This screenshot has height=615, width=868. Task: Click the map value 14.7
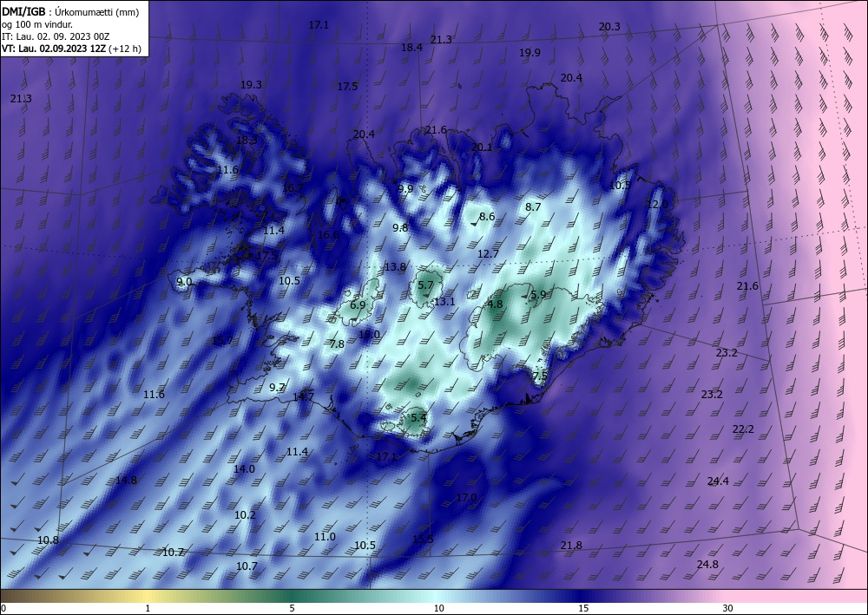(x=303, y=396)
